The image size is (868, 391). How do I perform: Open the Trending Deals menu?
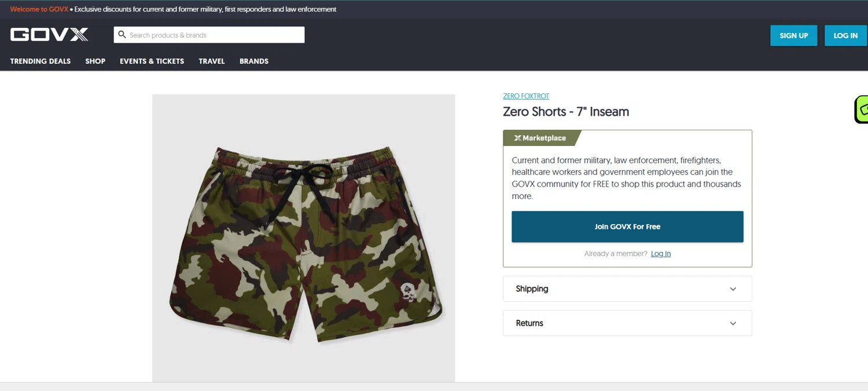41,61
